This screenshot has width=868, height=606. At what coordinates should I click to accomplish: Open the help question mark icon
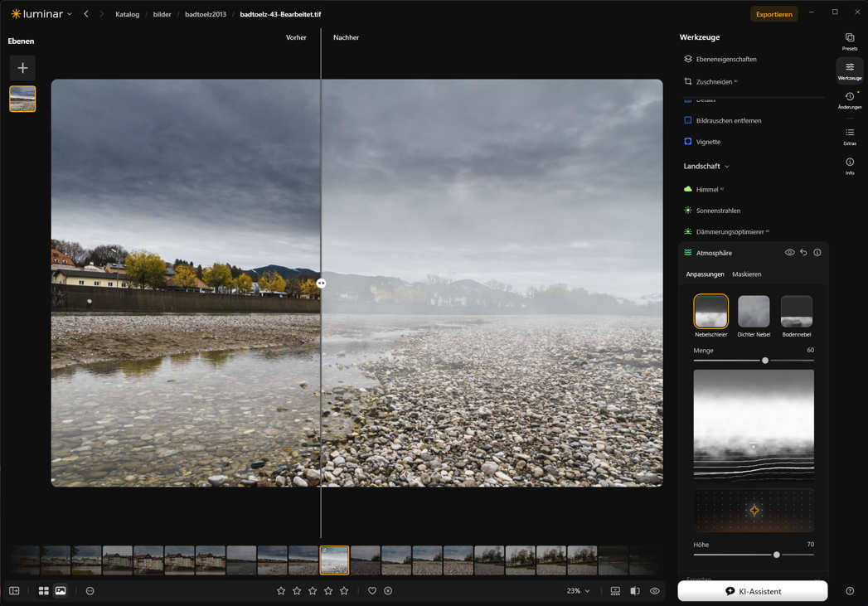[x=849, y=591]
